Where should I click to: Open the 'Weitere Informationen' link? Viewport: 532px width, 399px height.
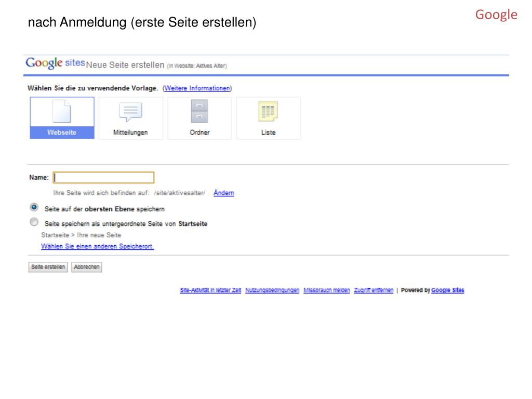(197, 88)
